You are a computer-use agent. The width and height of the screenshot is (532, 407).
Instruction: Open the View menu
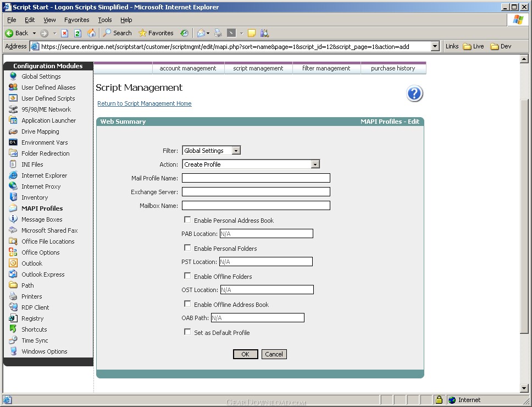click(49, 20)
